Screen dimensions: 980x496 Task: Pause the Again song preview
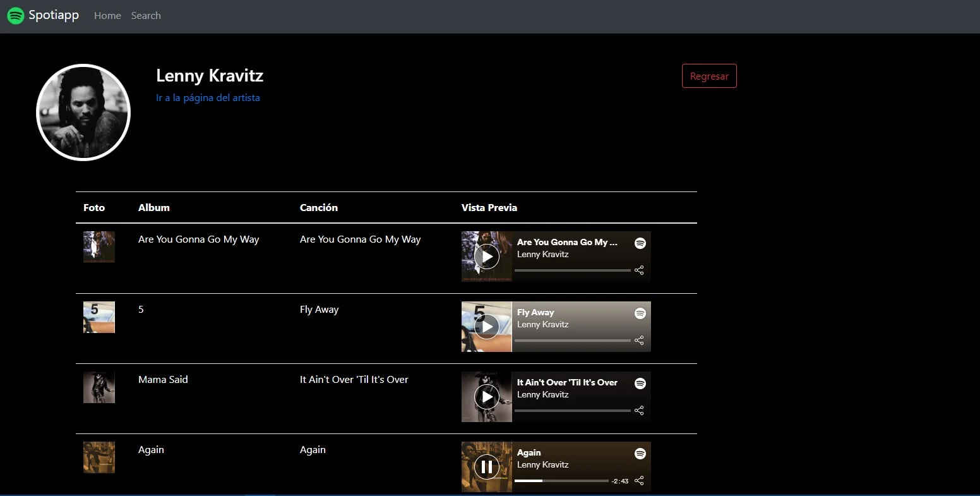coord(486,467)
